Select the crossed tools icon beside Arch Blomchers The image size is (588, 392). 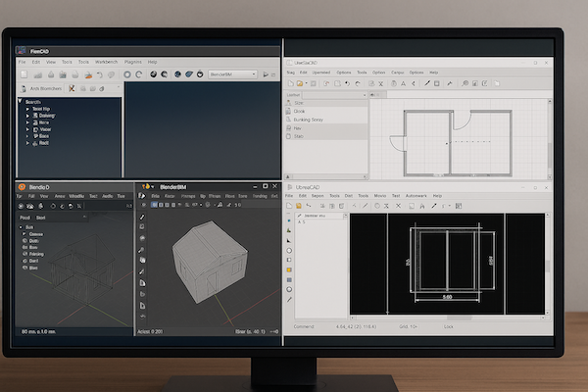pyautogui.click(x=72, y=88)
